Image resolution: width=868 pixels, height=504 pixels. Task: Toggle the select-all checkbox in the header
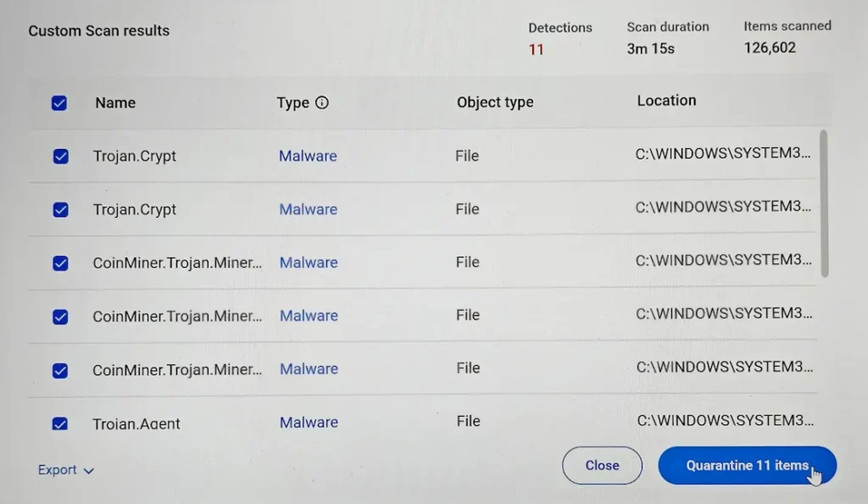pyautogui.click(x=59, y=102)
